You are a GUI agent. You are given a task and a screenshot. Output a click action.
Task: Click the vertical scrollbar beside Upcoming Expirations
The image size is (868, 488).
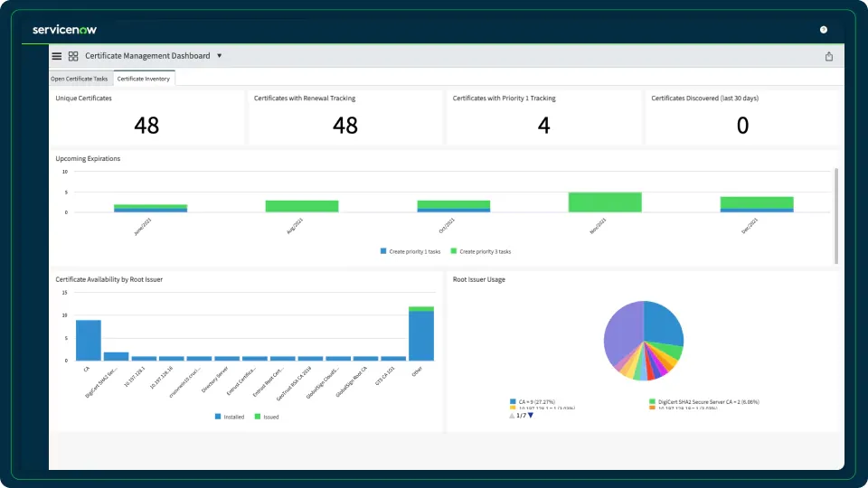(835, 216)
